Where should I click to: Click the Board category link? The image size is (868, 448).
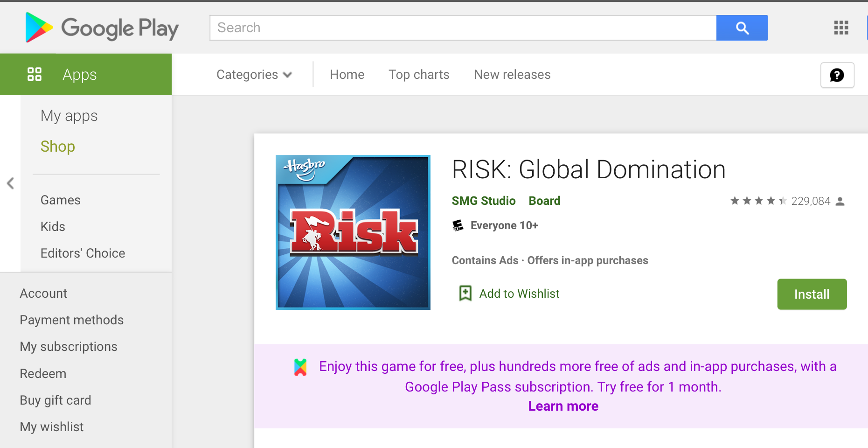click(544, 201)
